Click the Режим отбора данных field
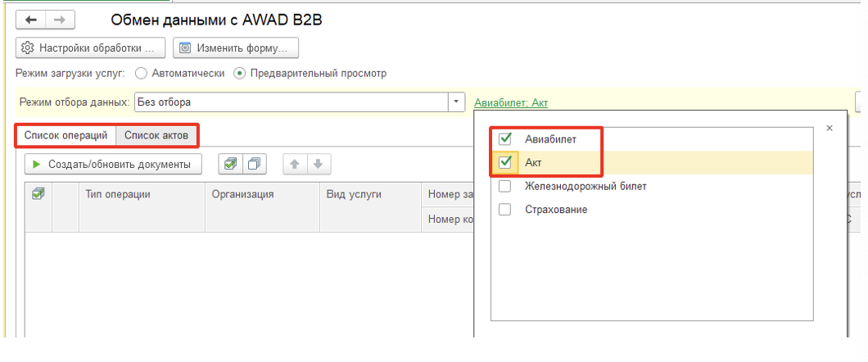Screen dimensions: 868x362 pos(292,102)
